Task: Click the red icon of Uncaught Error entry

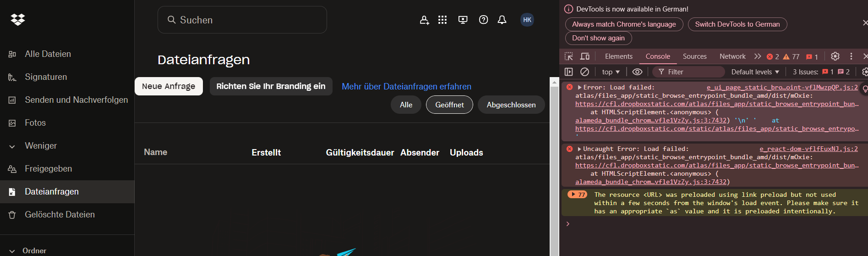Action: 569,149
